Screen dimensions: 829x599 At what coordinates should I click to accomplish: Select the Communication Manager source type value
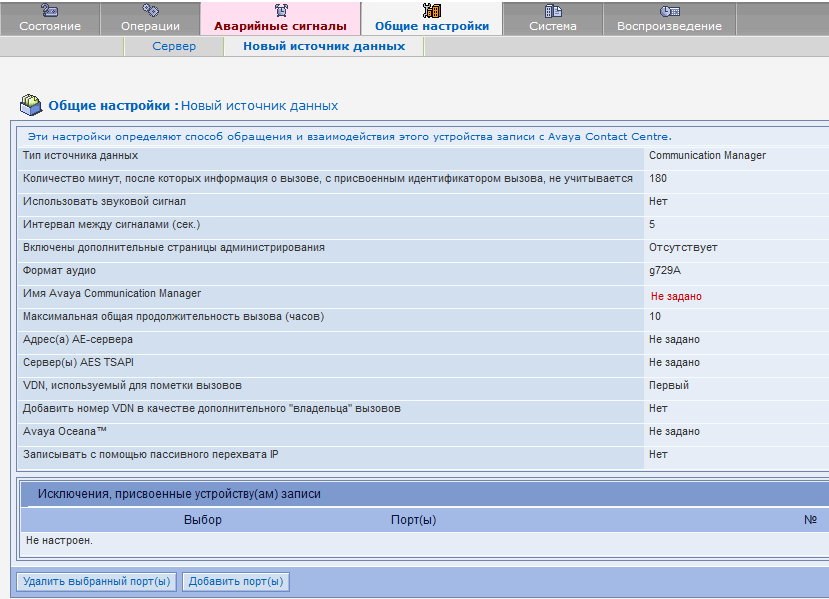[x=707, y=155]
